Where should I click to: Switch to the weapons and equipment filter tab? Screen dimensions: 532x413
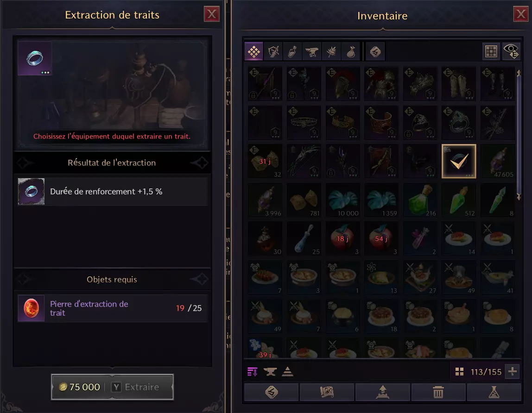[x=273, y=51]
